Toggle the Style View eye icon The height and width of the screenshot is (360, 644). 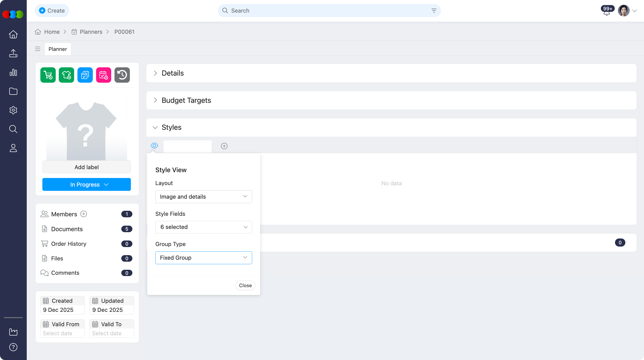click(x=154, y=145)
